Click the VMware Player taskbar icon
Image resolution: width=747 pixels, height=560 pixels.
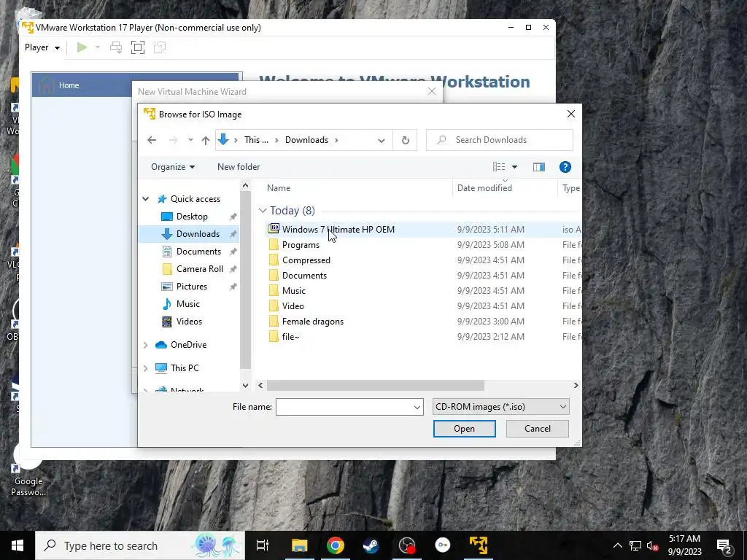pos(479,545)
